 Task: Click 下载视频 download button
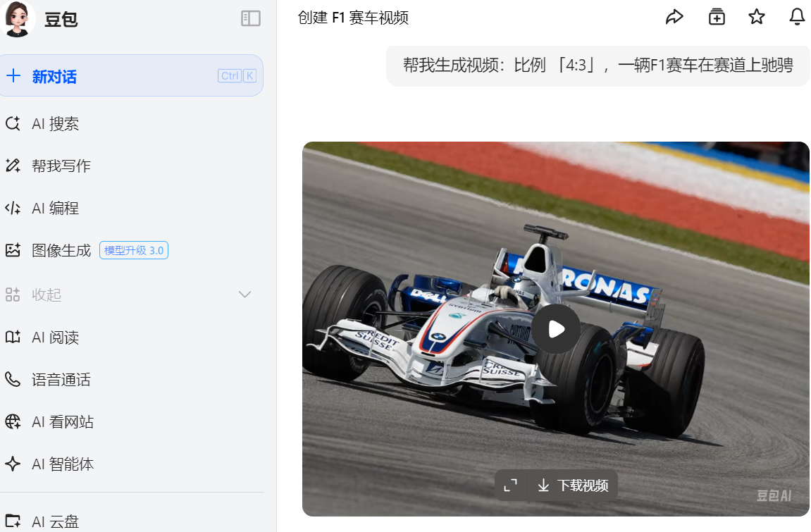[x=573, y=485]
